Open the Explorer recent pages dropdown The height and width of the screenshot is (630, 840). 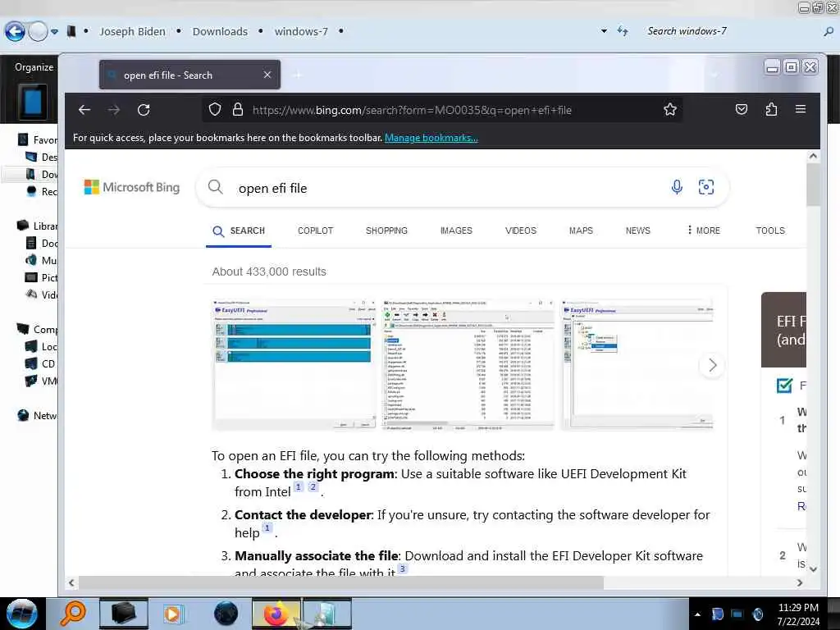click(55, 32)
